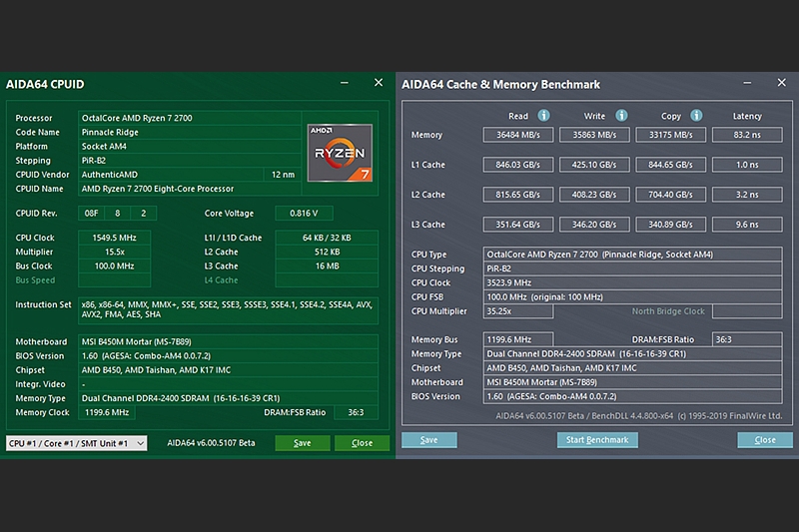Open CPU #1 / Core #1 dropdown
Image resolution: width=799 pixels, height=532 pixels.
tap(77, 443)
